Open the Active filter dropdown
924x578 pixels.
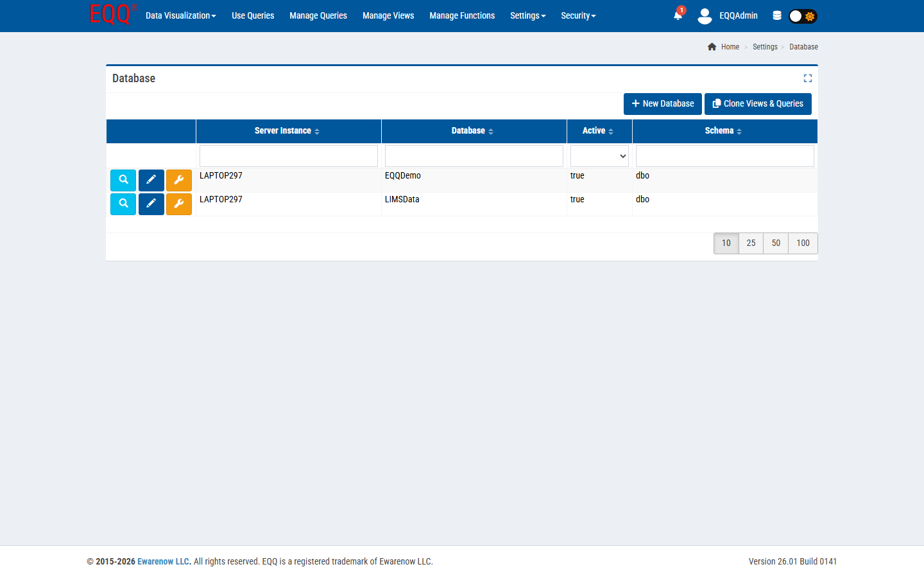[599, 155]
